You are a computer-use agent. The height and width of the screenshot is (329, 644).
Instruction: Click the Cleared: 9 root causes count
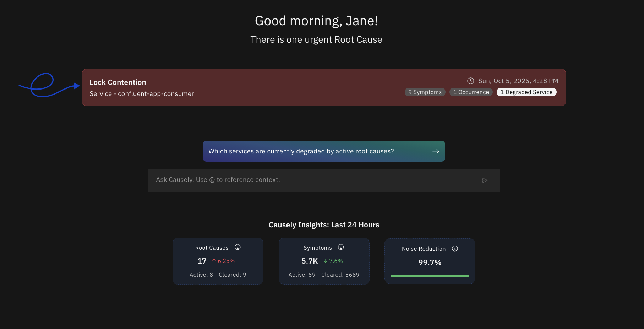pos(232,275)
